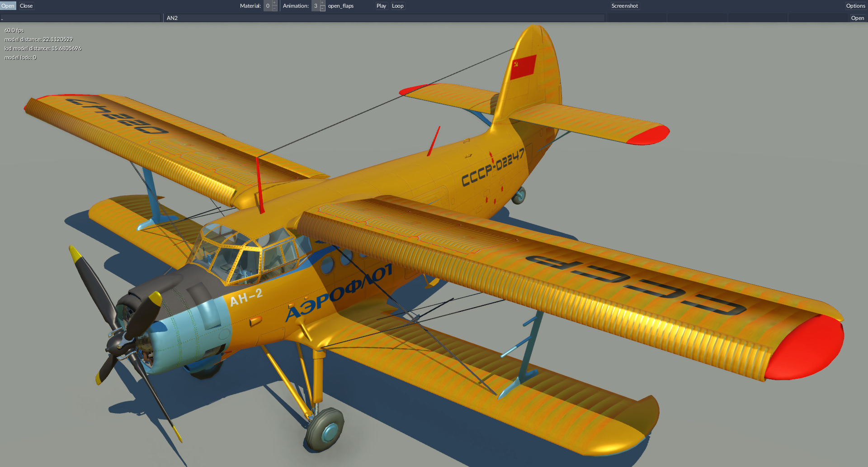Image resolution: width=868 pixels, height=467 pixels.
Task: Click the Material number field
Action: pyautogui.click(x=268, y=6)
